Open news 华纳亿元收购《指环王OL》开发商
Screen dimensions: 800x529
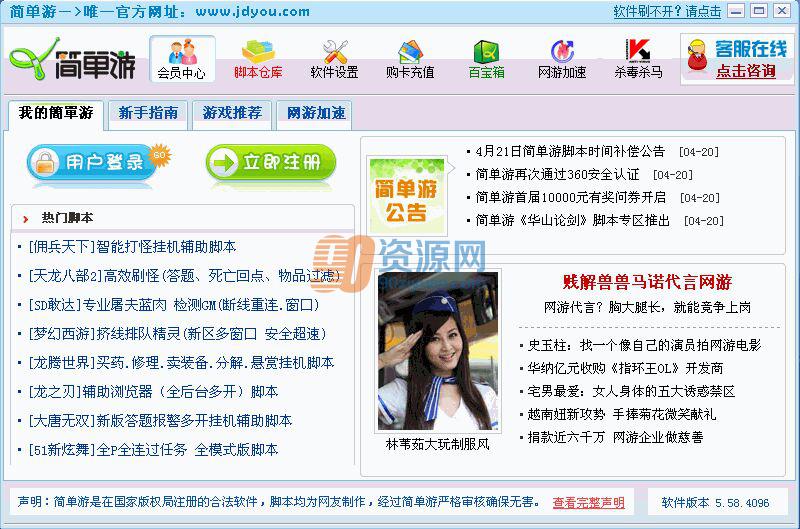pos(625,368)
